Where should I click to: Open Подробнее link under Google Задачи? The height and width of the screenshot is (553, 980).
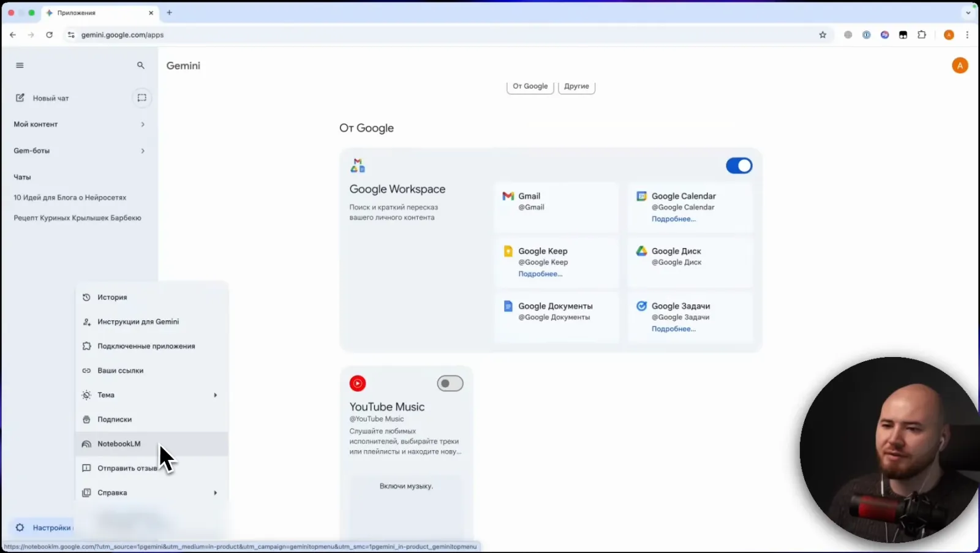point(673,329)
